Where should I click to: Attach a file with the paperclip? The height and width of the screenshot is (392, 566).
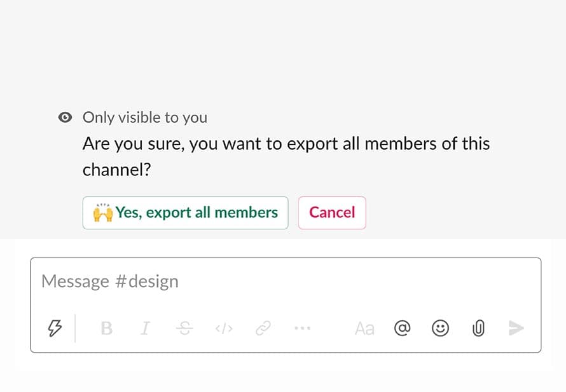pos(478,328)
